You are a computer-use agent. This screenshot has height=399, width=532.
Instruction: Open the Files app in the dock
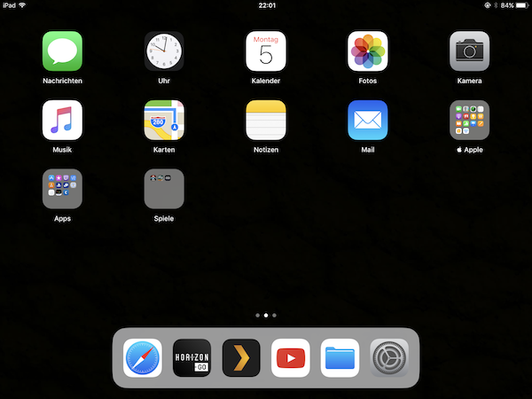tap(340, 358)
